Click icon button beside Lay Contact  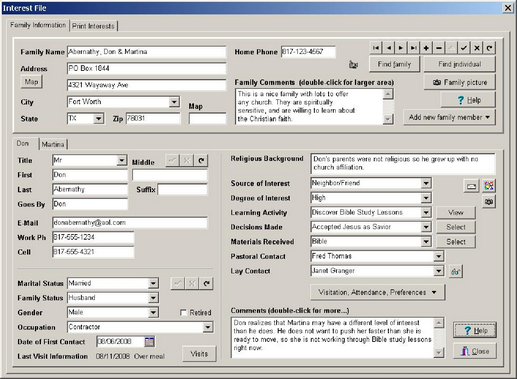tap(456, 271)
